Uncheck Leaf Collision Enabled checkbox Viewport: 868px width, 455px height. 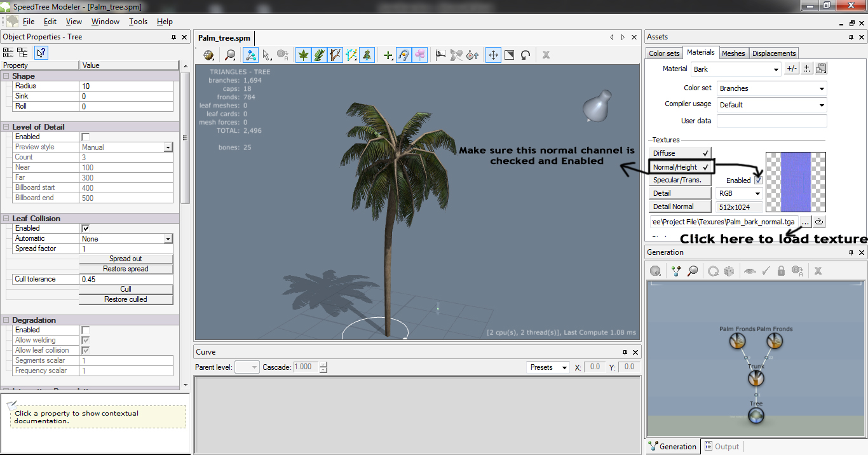[x=86, y=228]
